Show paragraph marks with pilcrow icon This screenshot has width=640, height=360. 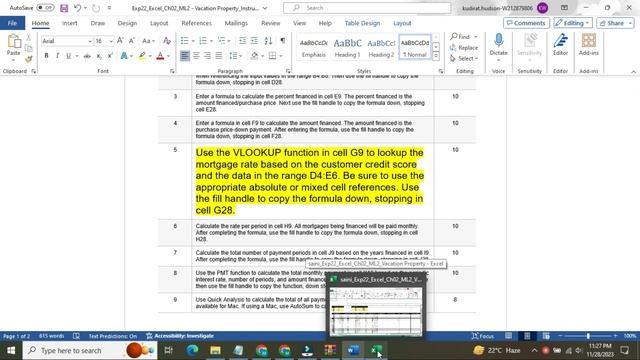(283, 41)
